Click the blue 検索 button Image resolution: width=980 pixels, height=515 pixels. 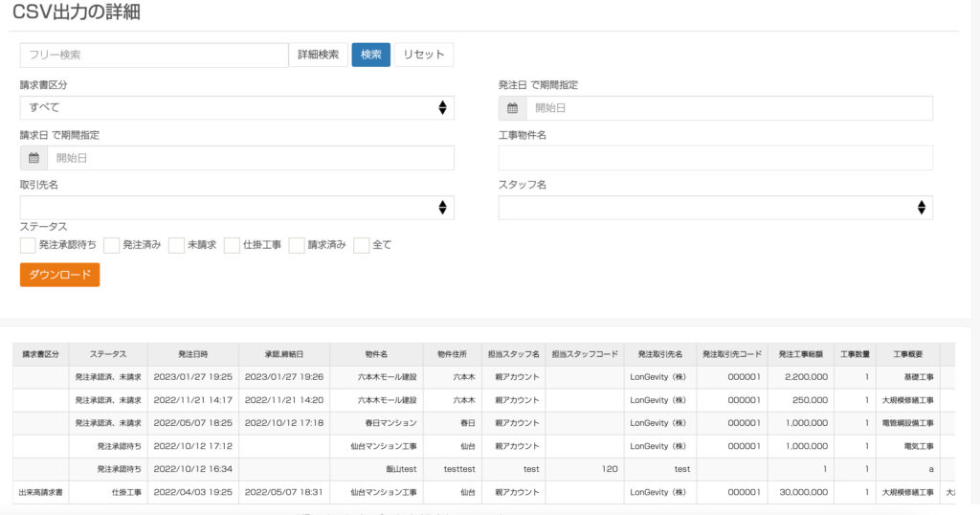point(370,55)
